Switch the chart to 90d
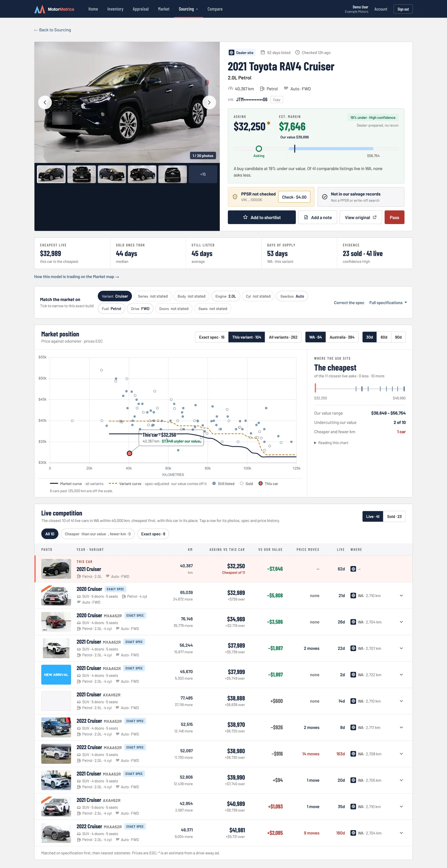Viewport: 447px width, 868px height. coord(398,337)
